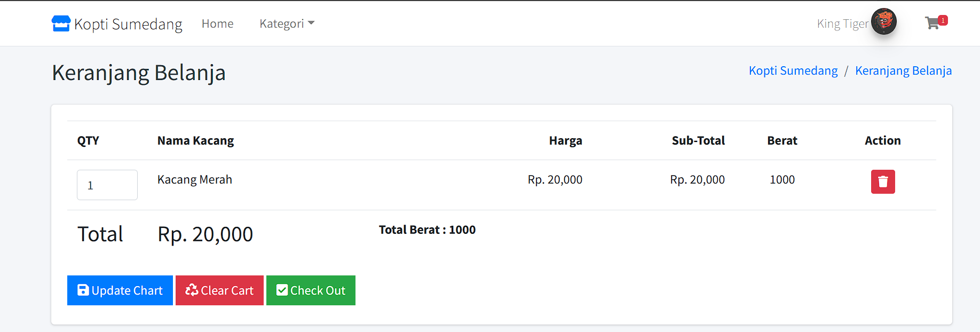
Task: Follow the Kopti Sumedang breadcrumb link
Action: 793,70
